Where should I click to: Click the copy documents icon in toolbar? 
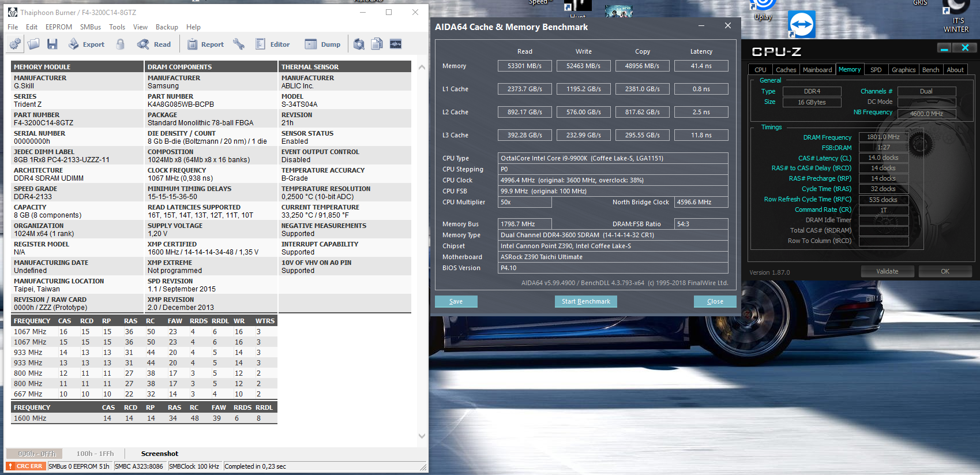tap(377, 44)
